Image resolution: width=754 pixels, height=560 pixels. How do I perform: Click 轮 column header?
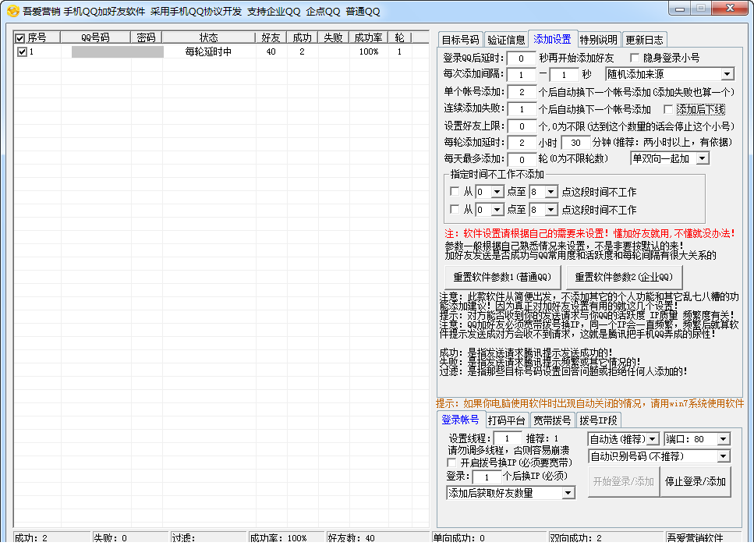pos(399,37)
